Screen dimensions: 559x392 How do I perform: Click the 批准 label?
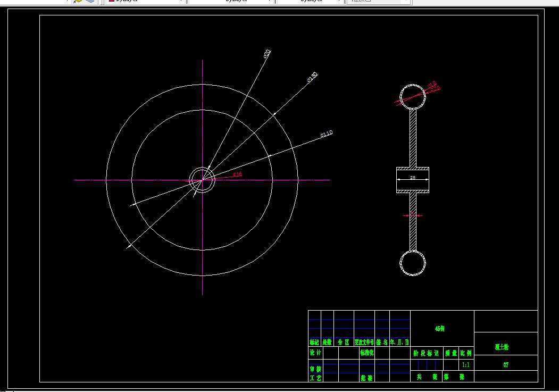tap(366, 378)
